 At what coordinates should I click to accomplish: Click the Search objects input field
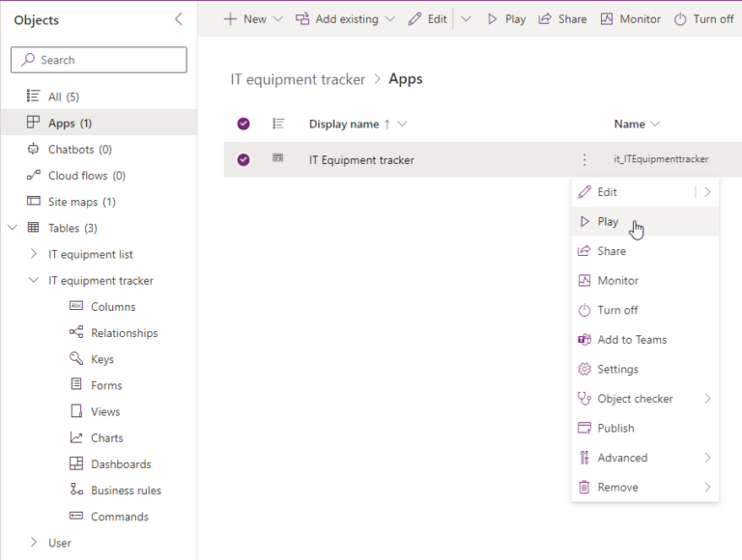pyautogui.click(x=99, y=60)
